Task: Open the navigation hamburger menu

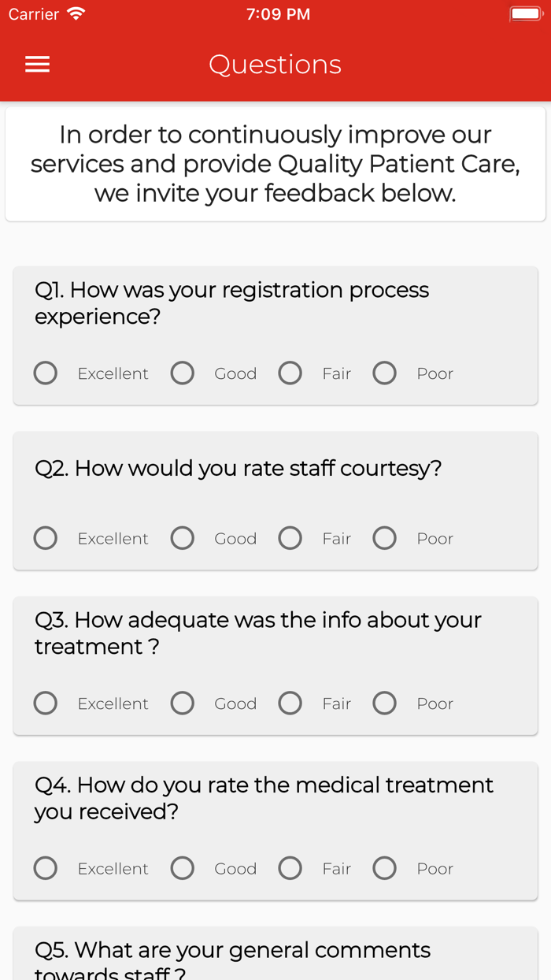Action: click(x=37, y=64)
